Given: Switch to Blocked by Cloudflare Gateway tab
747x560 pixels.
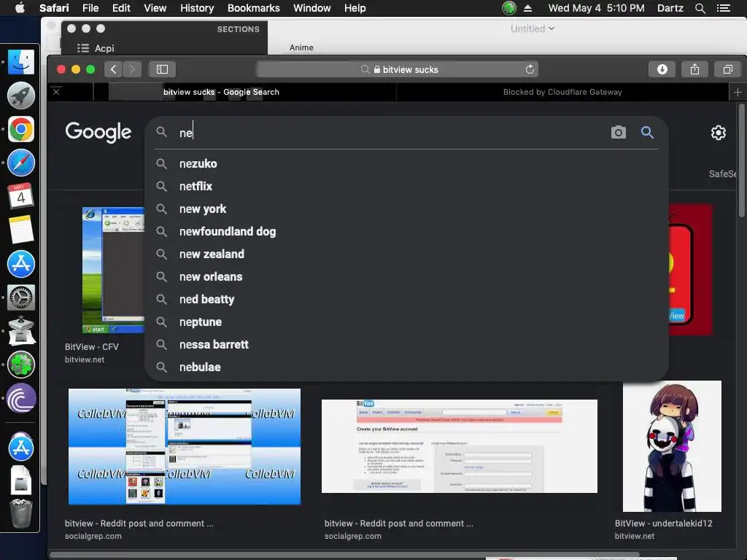Looking at the screenshot, I should tap(562, 92).
